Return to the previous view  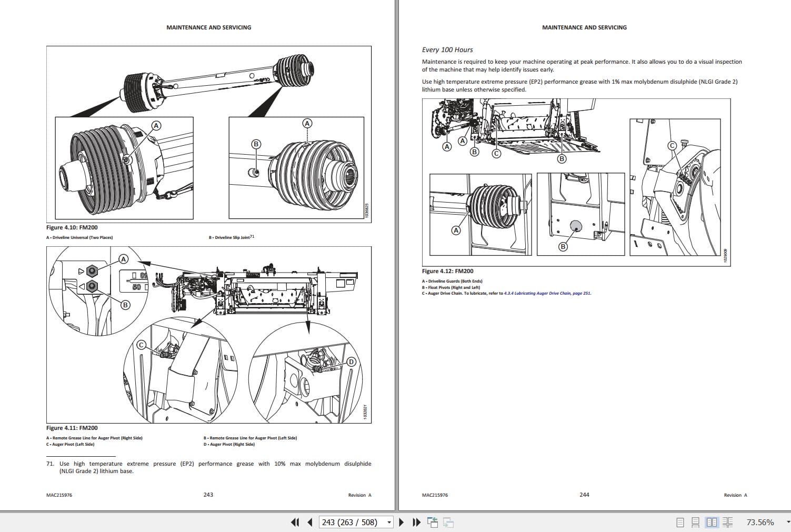click(433, 522)
